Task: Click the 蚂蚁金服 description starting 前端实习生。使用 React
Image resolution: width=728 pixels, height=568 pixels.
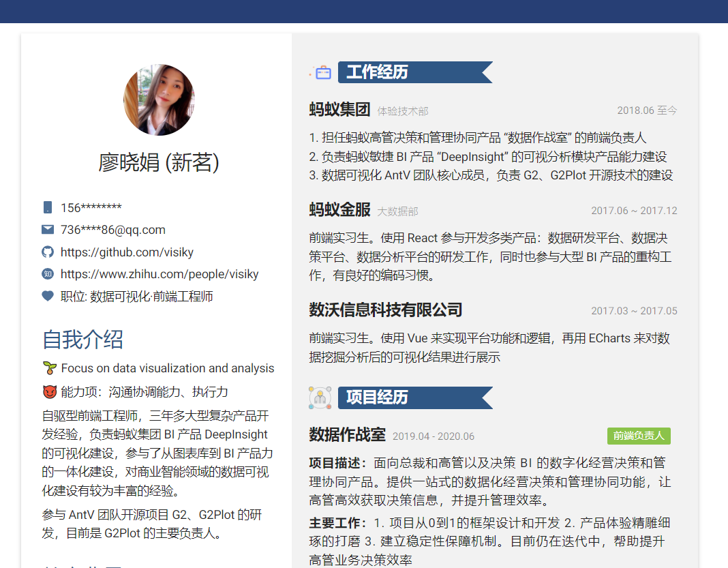Action: tap(490, 257)
